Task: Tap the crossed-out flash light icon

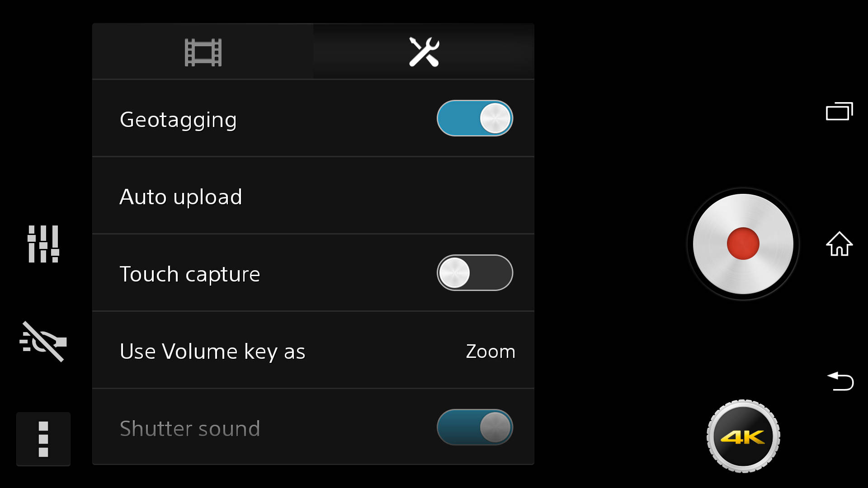Action: coord(43,342)
